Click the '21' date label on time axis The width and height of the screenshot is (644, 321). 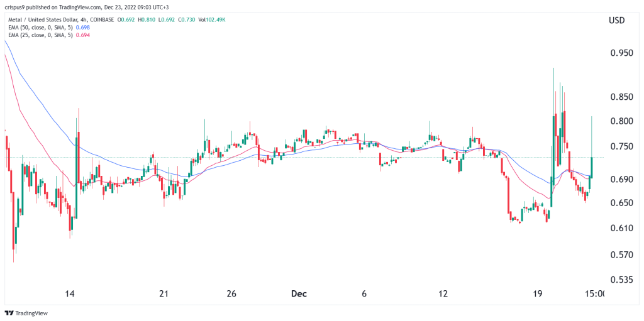(x=164, y=294)
